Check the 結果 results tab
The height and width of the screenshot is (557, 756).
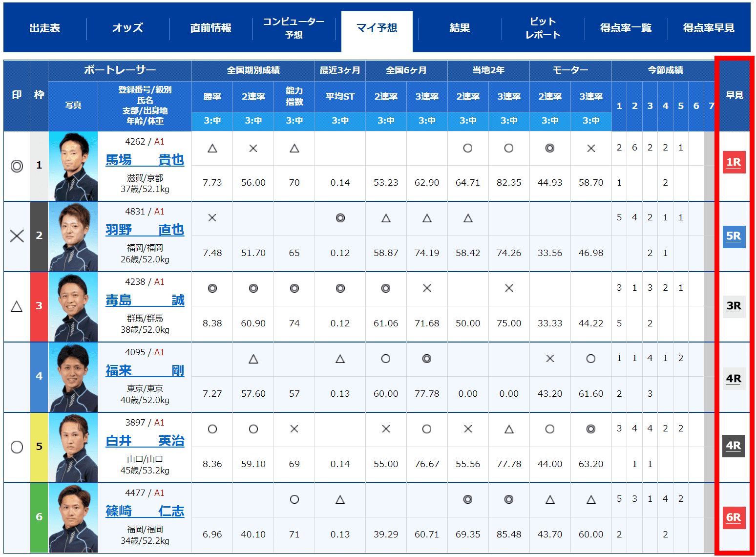click(460, 28)
